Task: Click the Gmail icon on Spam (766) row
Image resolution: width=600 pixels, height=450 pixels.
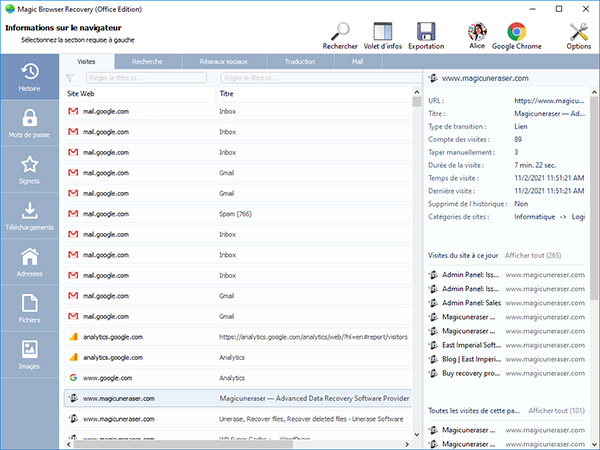Action: 73,214
